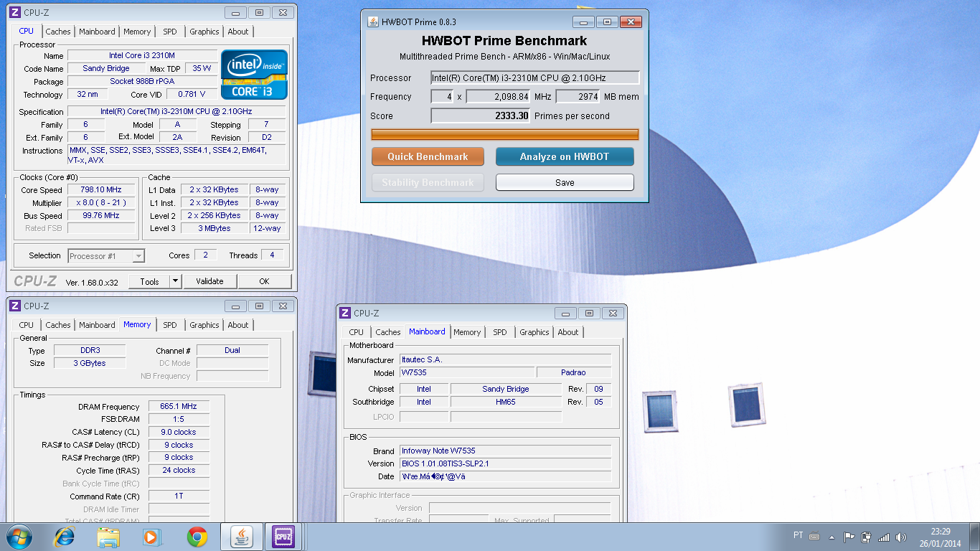
Task: Click the CPU-Z icon in the Memory window title bar
Action: (15, 306)
